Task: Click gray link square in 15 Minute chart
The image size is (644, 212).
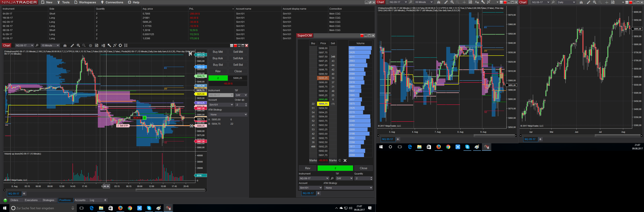Action: point(231,46)
